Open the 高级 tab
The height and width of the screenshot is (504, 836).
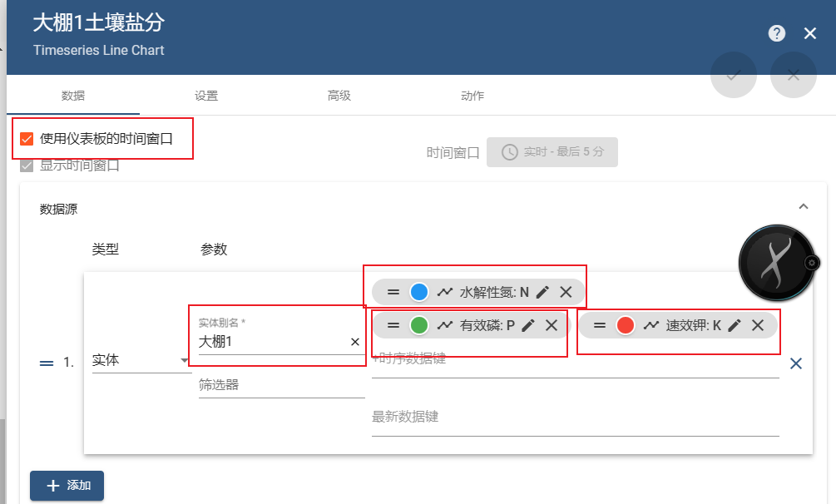tap(339, 96)
